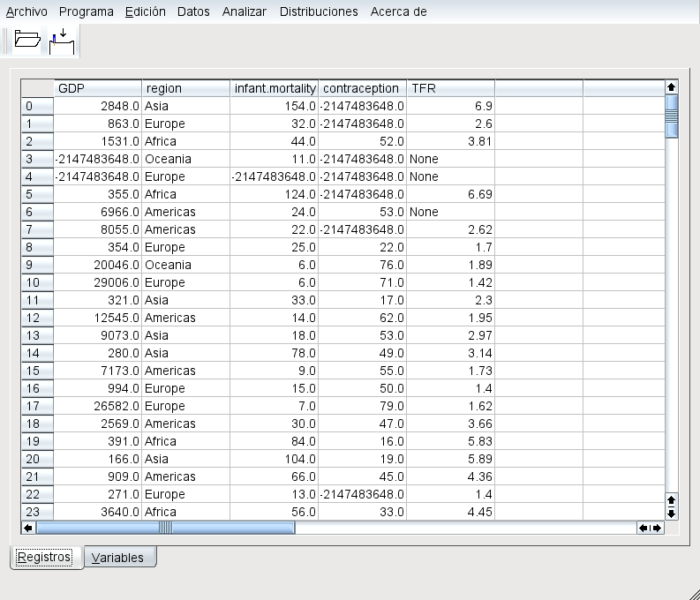
Task: Click the contraception column header
Action: coord(362,88)
